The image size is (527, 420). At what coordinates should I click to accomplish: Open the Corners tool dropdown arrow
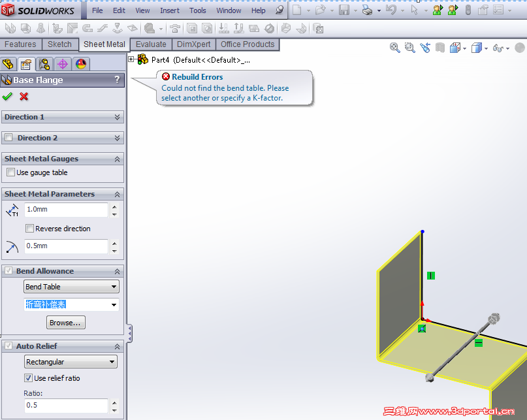(x=161, y=29)
